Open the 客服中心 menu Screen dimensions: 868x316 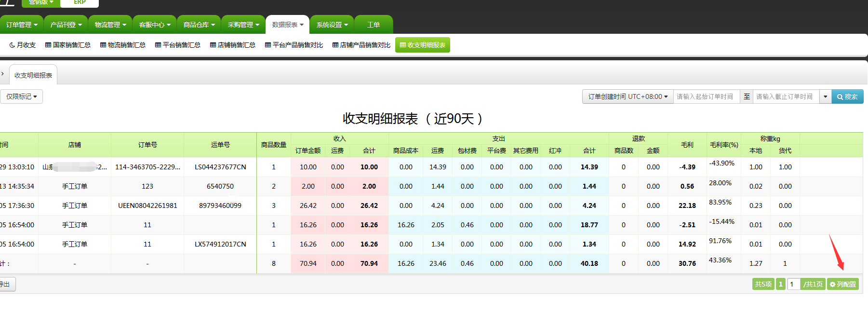pyautogui.click(x=155, y=25)
